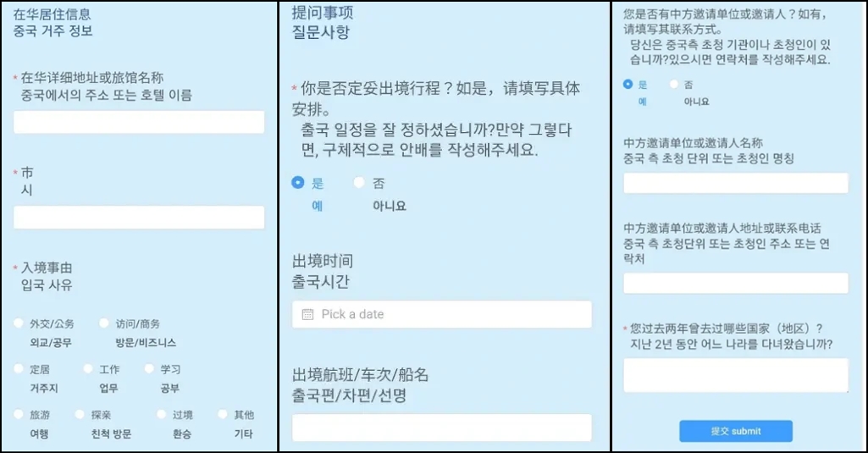The image size is (868, 453).
Task: Click the calendar icon in date picker
Action: point(307,314)
